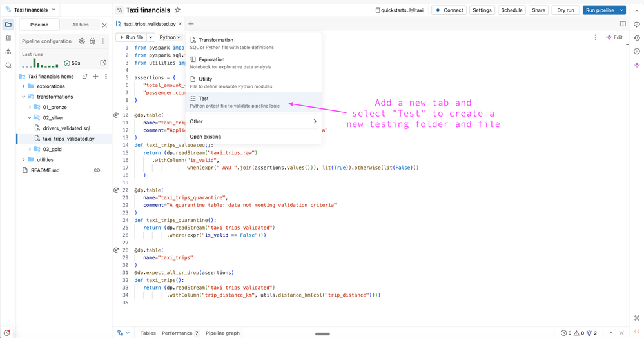Click the sort icon beside Taxi financials home
The width and height of the screenshot is (644, 338).
click(x=85, y=77)
